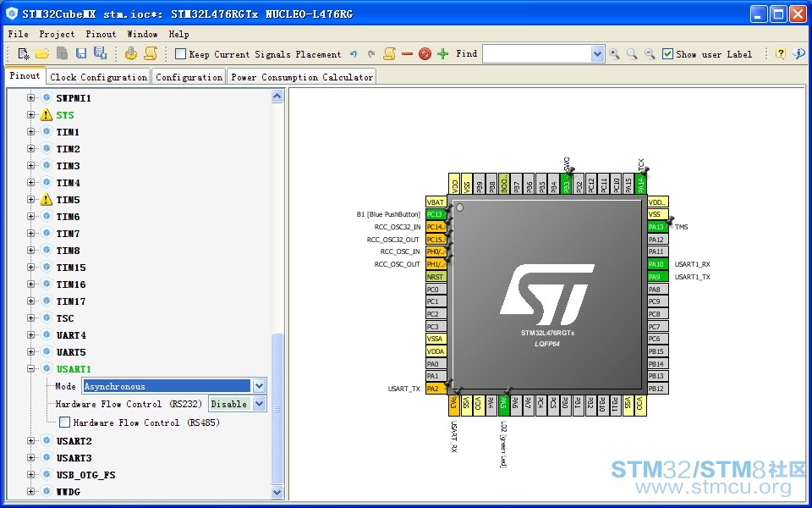
Task: Click the last zoom magnifier icon
Action: (650, 54)
